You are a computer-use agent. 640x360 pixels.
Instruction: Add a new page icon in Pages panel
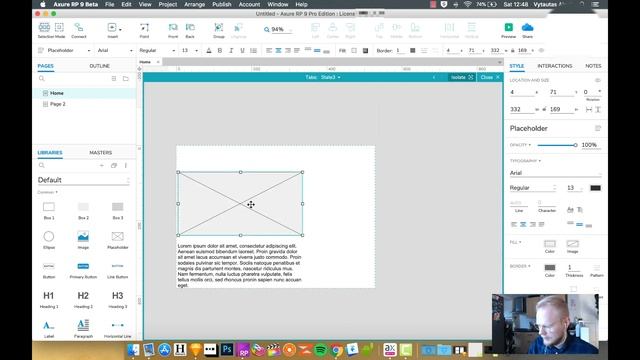(x=114, y=78)
